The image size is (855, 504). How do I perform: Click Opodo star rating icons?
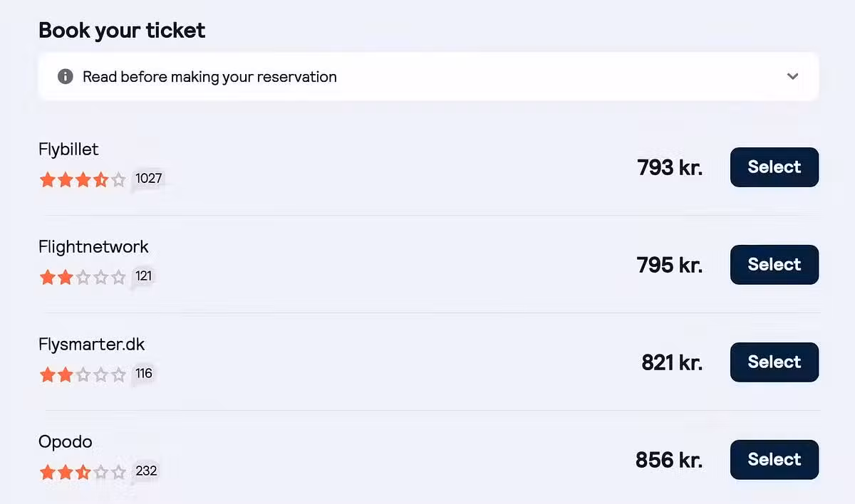tap(83, 472)
